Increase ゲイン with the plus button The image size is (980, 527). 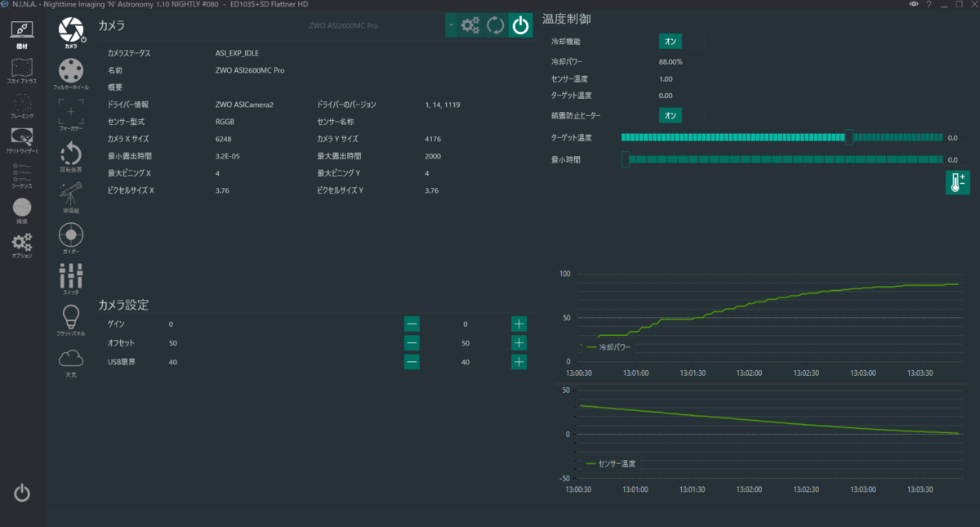tap(519, 324)
